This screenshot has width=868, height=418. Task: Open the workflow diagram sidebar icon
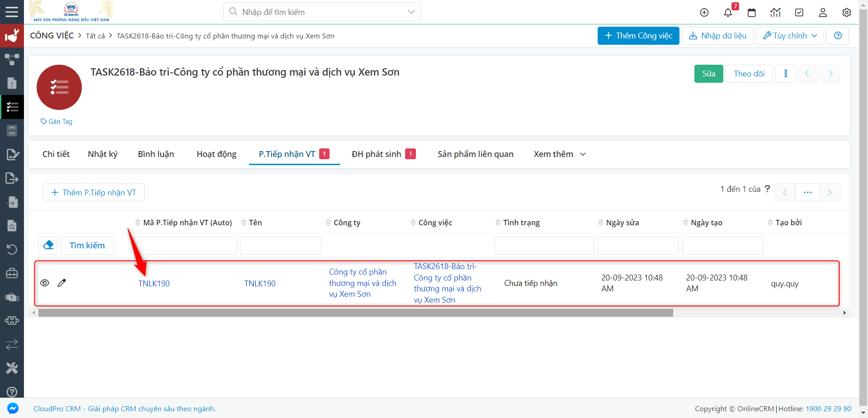tap(12, 59)
